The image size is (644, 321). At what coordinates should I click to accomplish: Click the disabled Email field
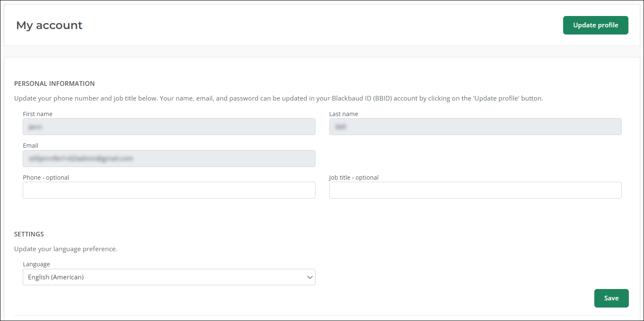(x=169, y=159)
